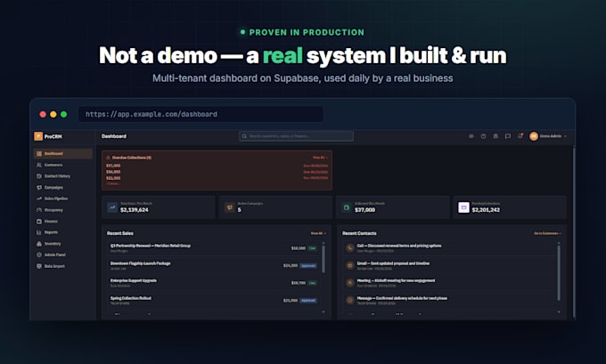Screen dimensions: 606x364
Task: Click the Meeting contact row icon
Action: [350, 283]
